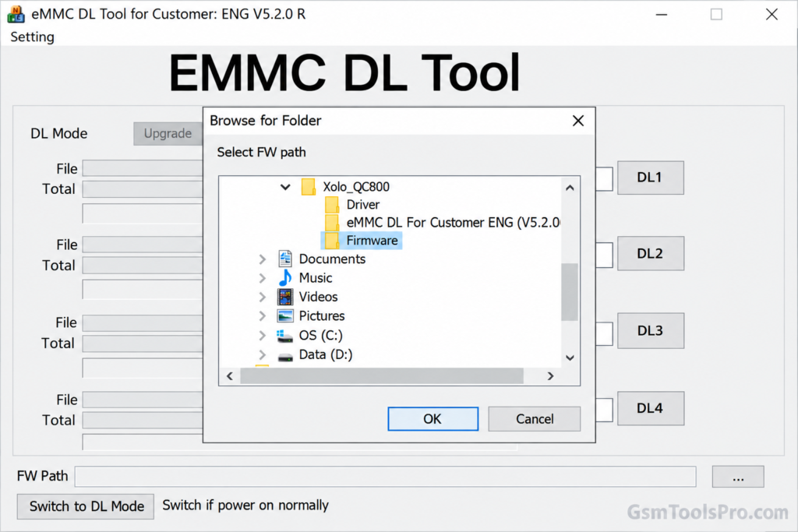Screen dimensions: 798x532
Task: Click the vertical scrollbar thumb
Action: (x=570, y=292)
